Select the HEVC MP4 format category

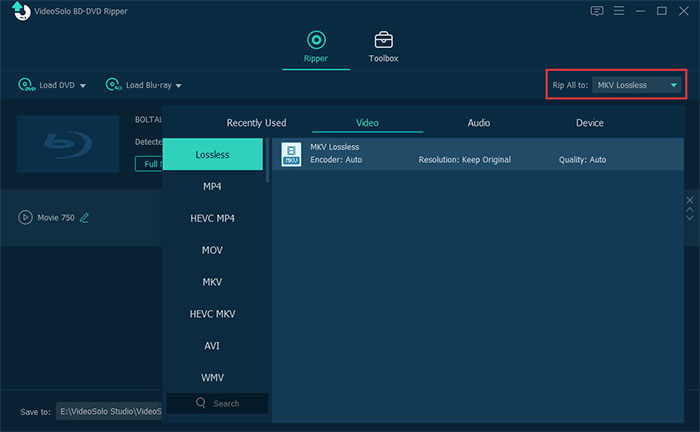pos(212,218)
